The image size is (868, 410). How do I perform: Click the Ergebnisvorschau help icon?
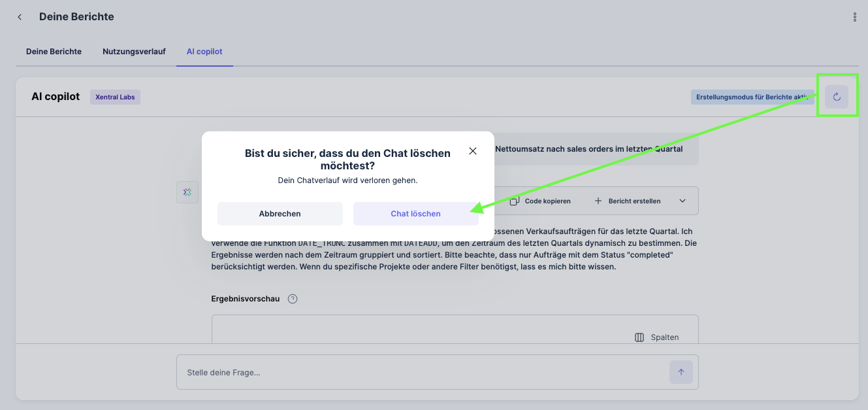click(x=293, y=299)
